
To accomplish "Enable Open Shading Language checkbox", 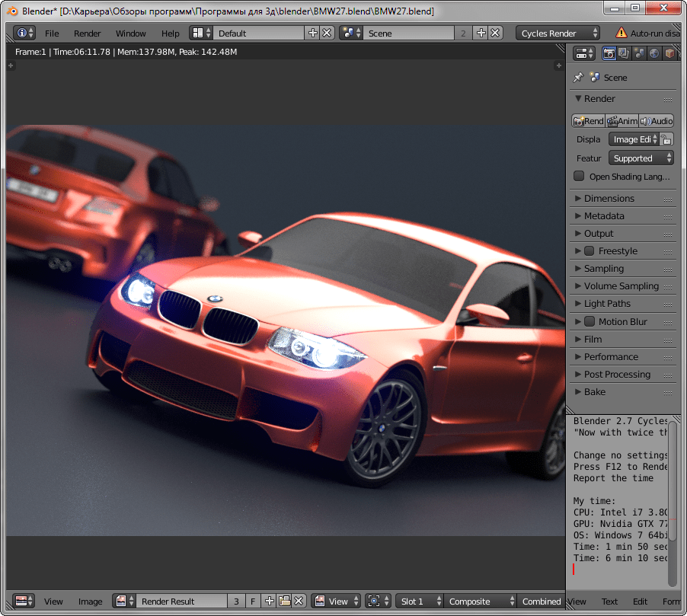I will (579, 177).
